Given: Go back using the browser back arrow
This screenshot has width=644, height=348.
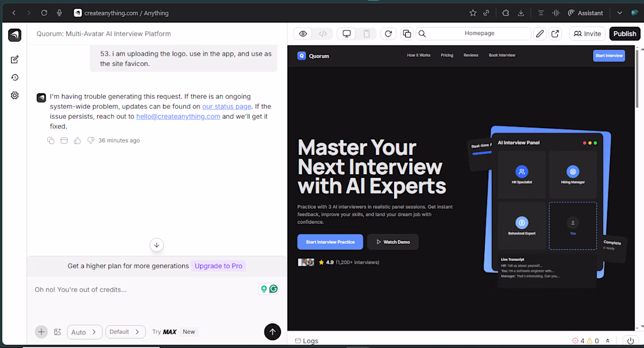Looking at the screenshot, I should (x=14, y=13).
